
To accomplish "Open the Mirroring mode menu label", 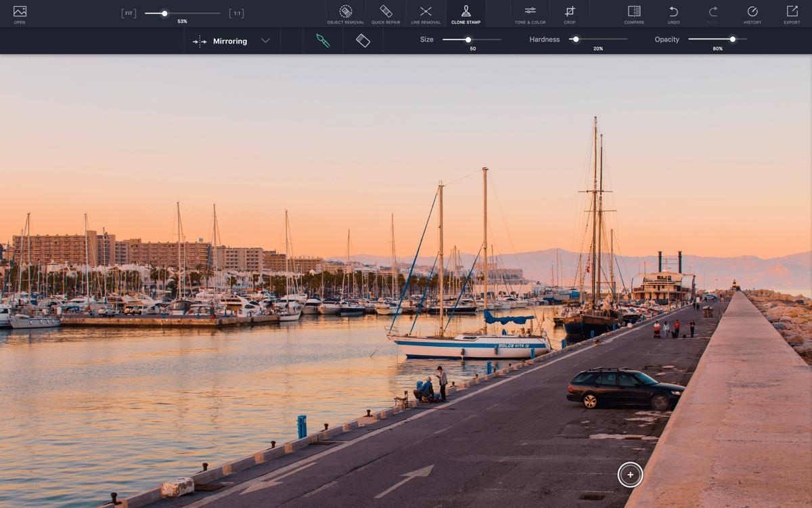I will tap(230, 41).
